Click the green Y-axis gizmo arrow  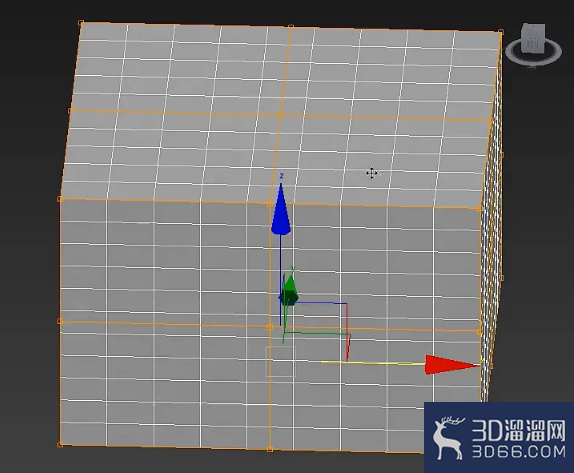pyautogui.click(x=290, y=290)
